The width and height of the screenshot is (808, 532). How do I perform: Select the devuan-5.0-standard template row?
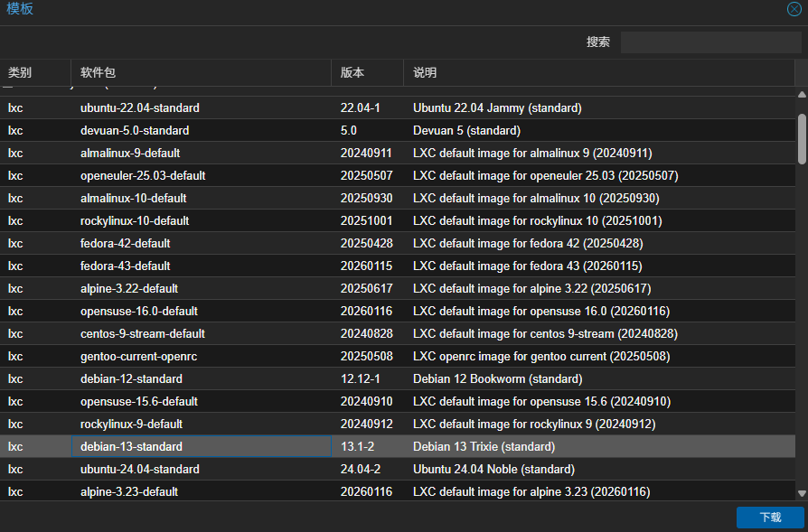click(x=135, y=130)
